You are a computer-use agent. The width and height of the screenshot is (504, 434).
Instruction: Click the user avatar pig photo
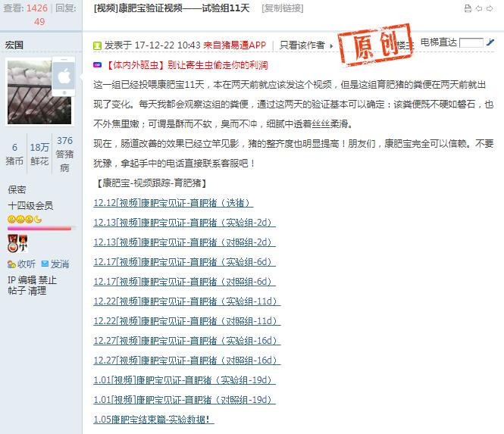(x=39, y=92)
